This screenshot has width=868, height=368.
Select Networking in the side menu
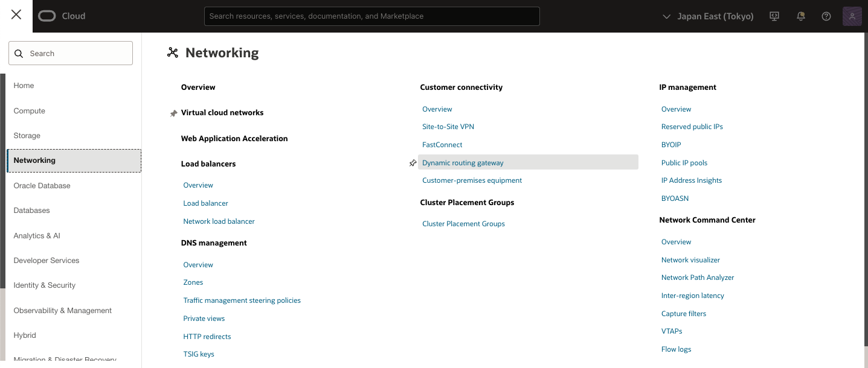point(74,160)
